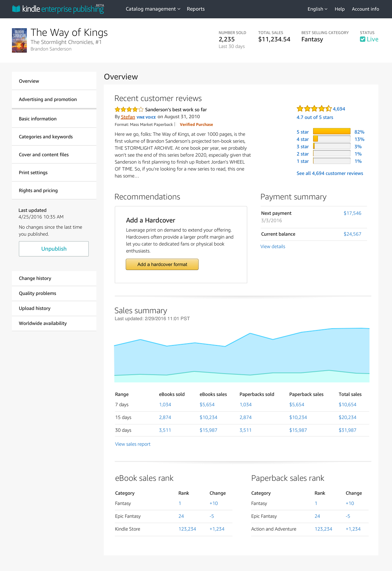Click Add a hardcover format button
Image resolution: width=392 pixels, height=571 pixels.
(162, 264)
